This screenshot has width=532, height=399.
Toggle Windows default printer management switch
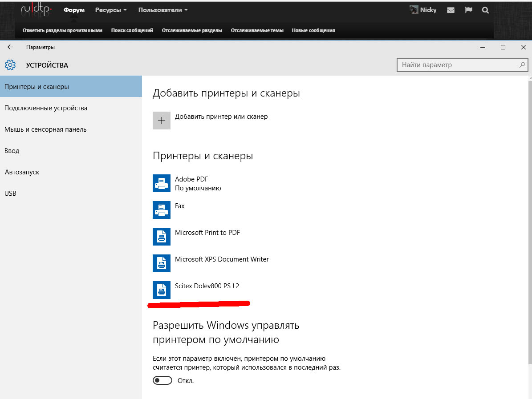click(x=162, y=380)
